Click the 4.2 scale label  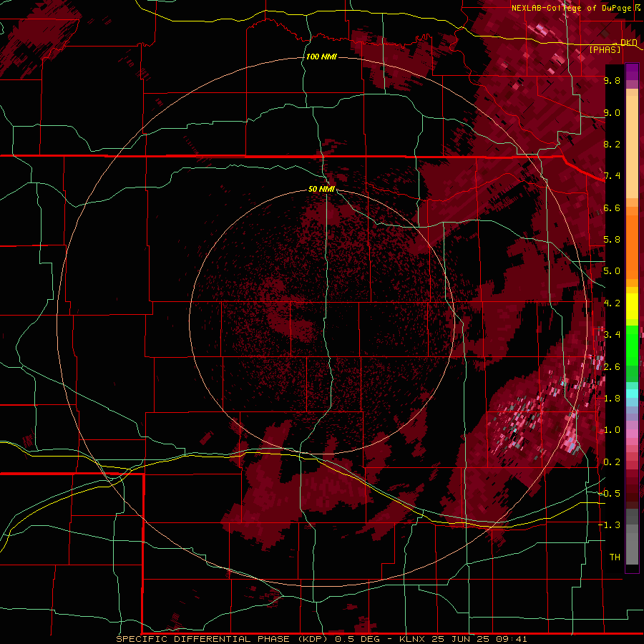tap(612, 303)
